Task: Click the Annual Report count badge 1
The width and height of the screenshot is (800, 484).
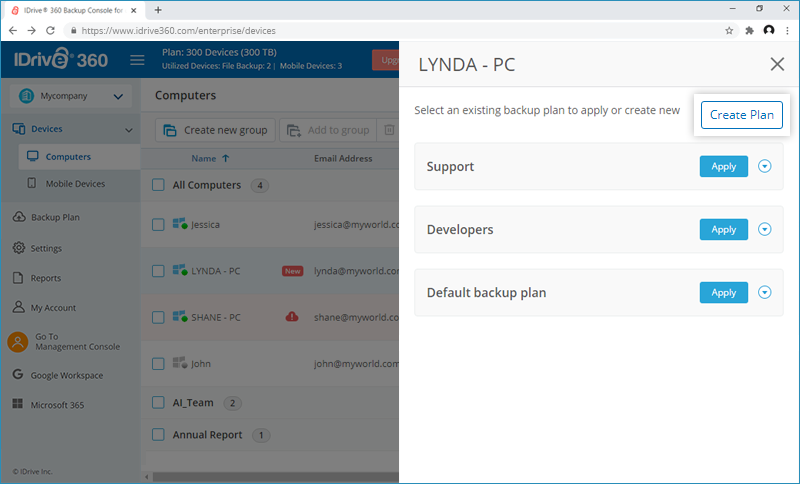Action: click(x=261, y=435)
